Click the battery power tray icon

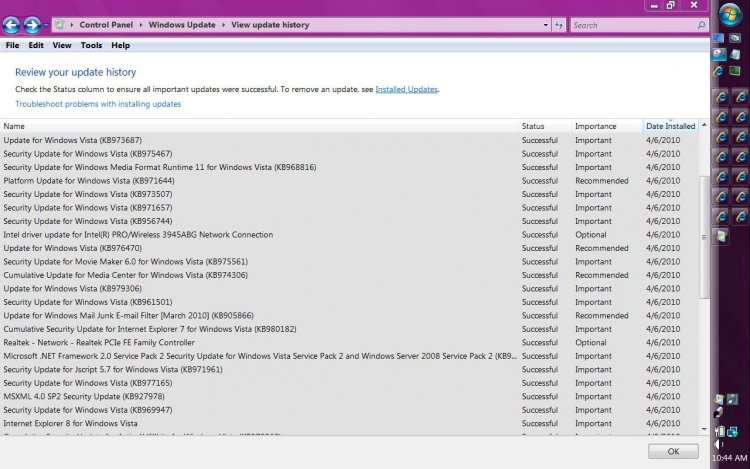click(x=720, y=432)
